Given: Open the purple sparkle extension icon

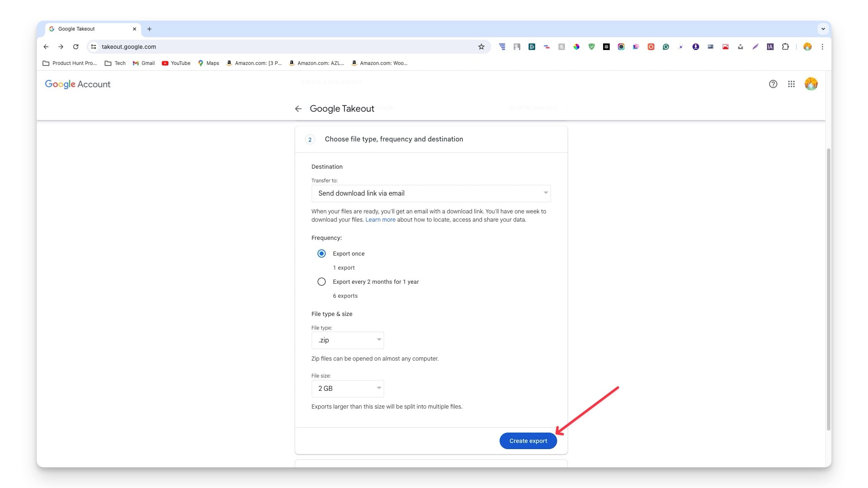Looking at the screenshot, I should [x=680, y=47].
